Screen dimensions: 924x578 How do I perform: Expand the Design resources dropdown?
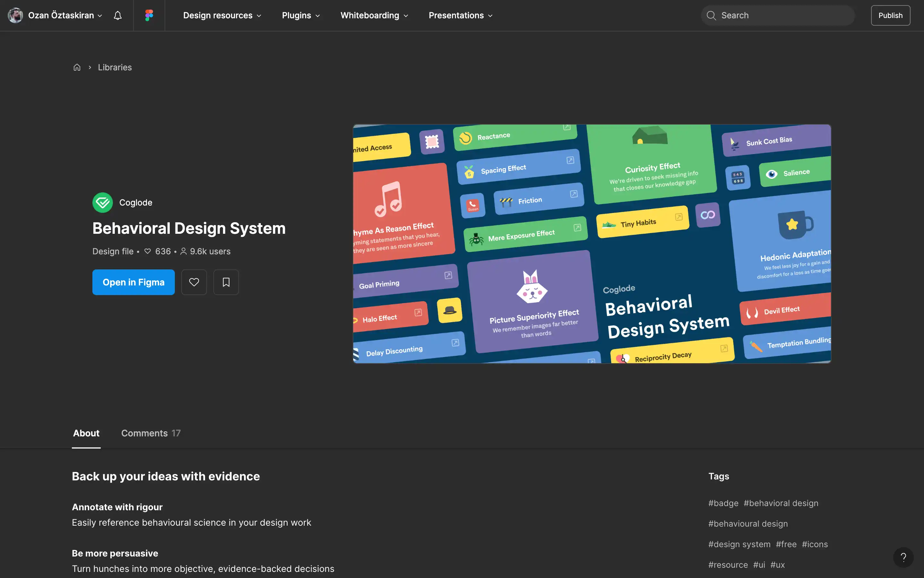(x=222, y=15)
